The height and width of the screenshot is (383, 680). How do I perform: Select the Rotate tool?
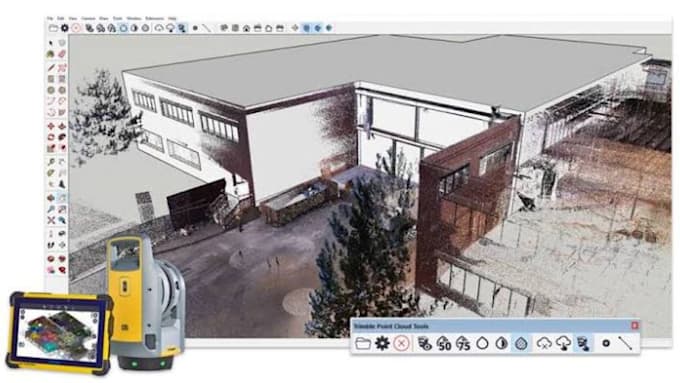51,137
